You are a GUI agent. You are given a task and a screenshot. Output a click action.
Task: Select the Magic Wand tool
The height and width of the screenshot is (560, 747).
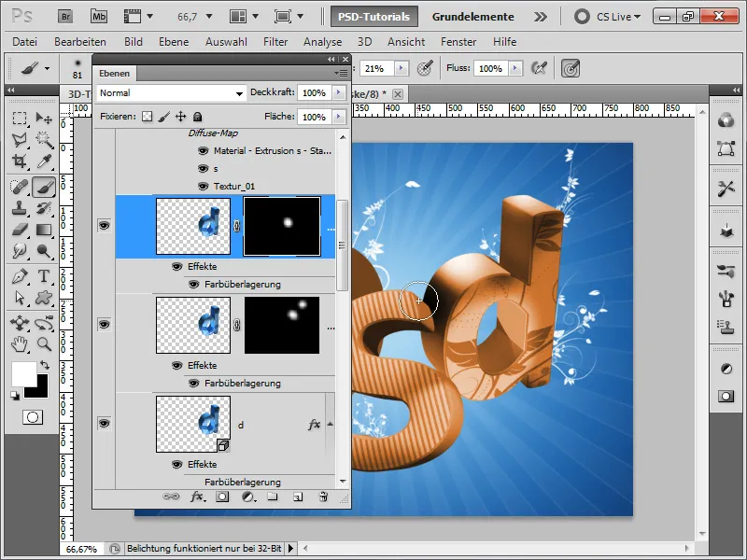coord(44,139)
